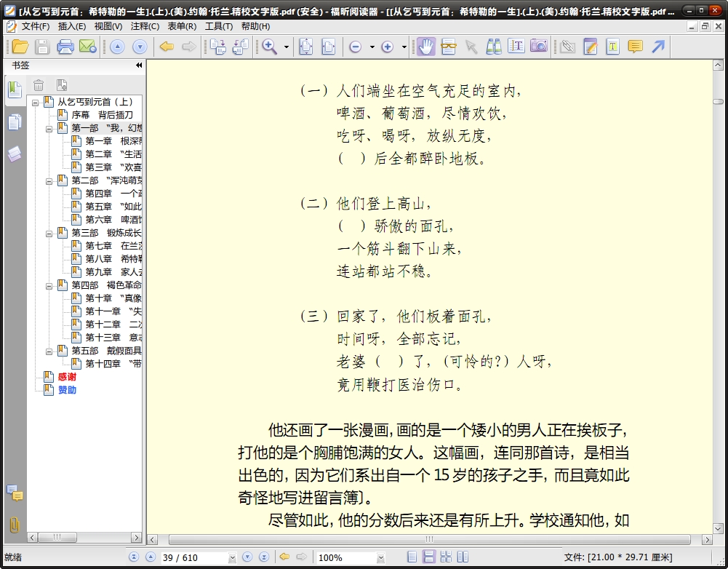Open the 工具(T) menu
Image resolution: width=728 pixels, height=569 pixels.
[219, 26]
